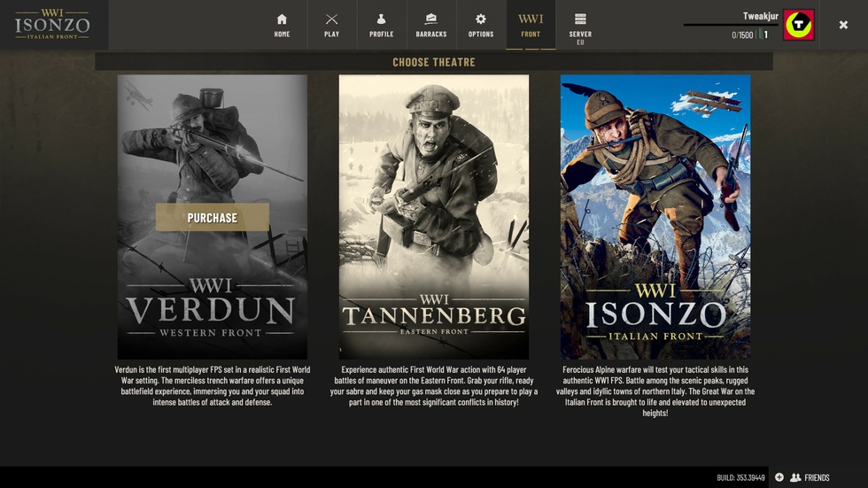868x488 pixels.
Task: Go to the Barracks tab
Action: tap(431, 25)
